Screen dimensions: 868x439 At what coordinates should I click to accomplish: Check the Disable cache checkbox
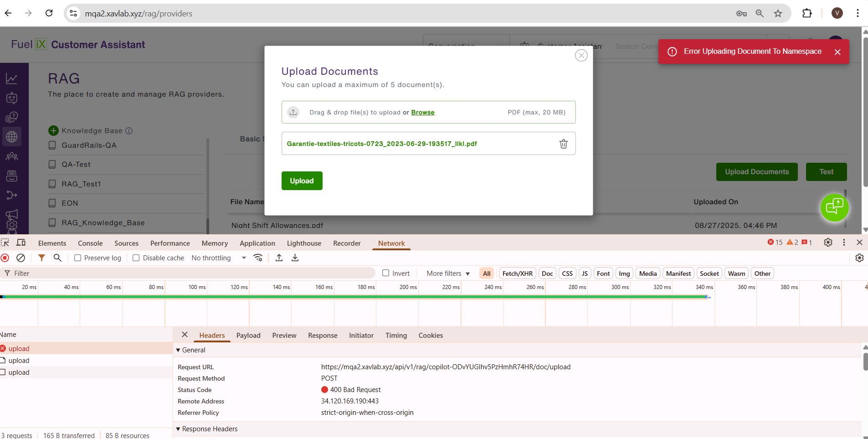click(x=136, y=258)
